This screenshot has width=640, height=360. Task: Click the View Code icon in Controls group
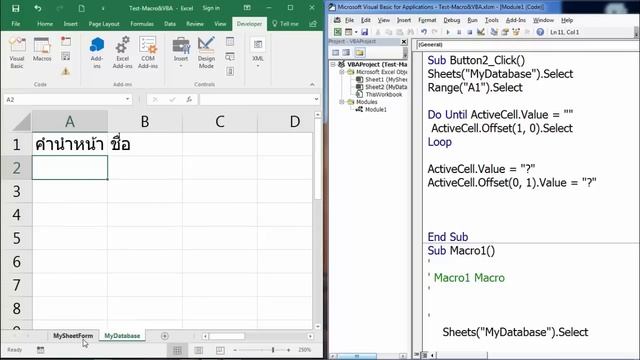point(230,56)
